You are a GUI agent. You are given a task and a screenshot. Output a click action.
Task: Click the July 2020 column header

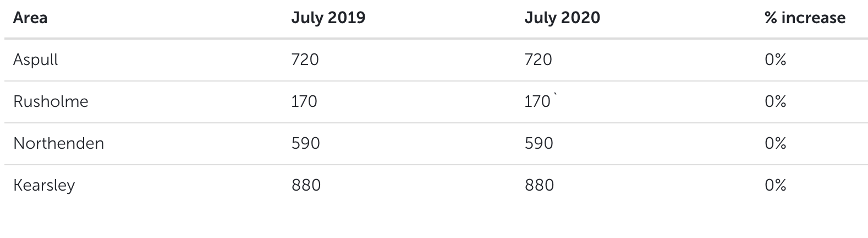[x=562, y=18]
